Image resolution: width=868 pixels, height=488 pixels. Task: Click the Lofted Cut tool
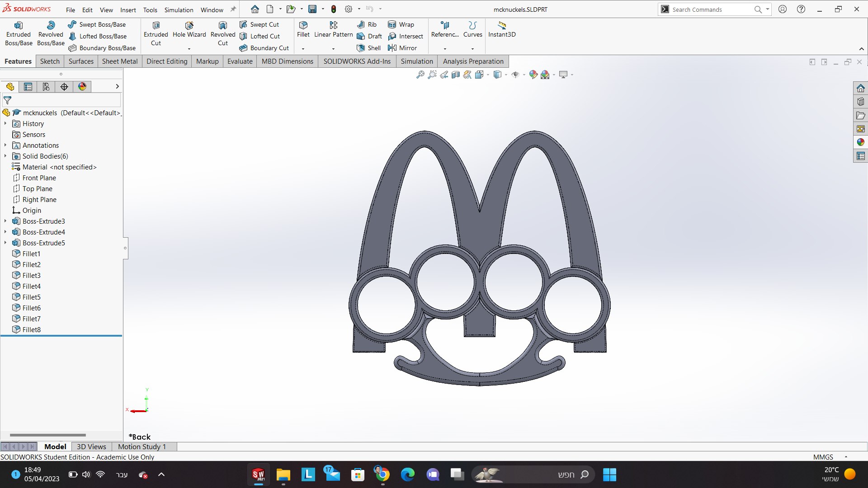(x=259, y=36)
